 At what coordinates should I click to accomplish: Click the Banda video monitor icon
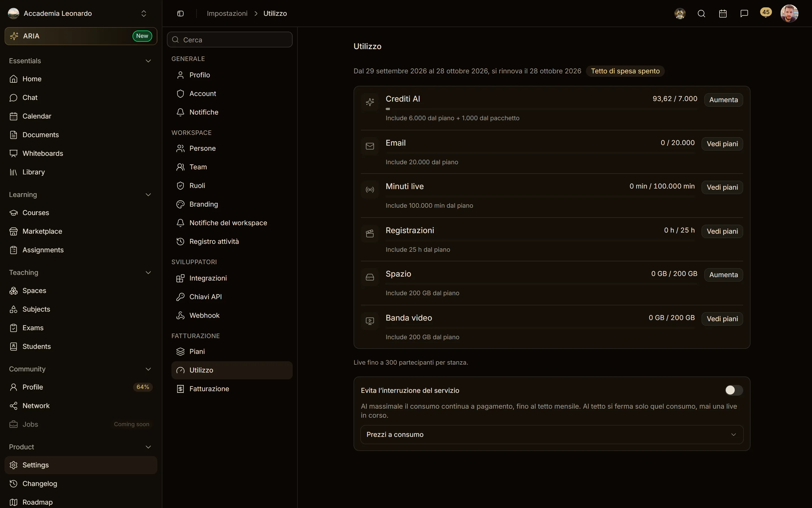370,321
